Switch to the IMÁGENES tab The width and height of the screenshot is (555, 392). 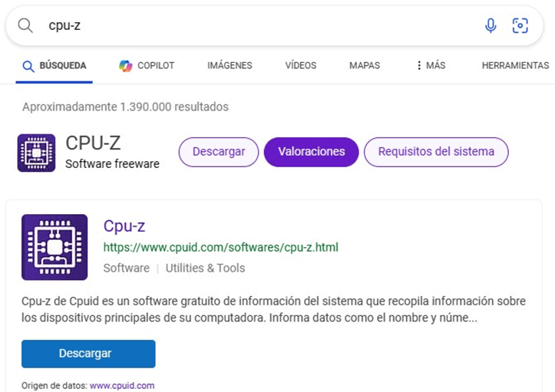click(230, 65)
